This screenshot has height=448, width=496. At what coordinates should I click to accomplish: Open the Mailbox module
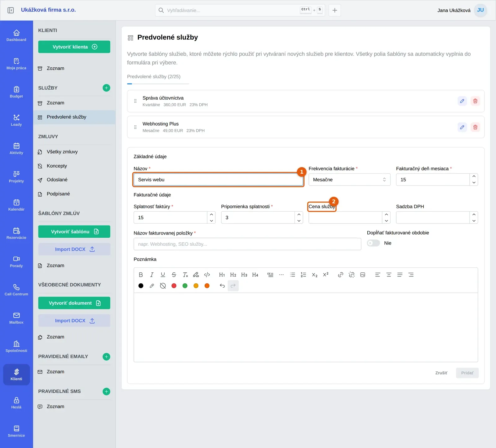pyautogui.click(x=16, y=318)
